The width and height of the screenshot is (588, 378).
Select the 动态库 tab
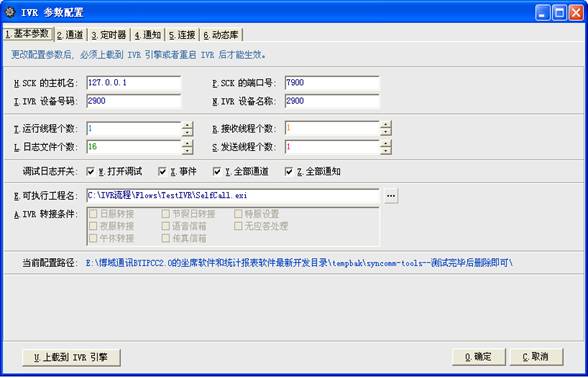pos(221,35)
